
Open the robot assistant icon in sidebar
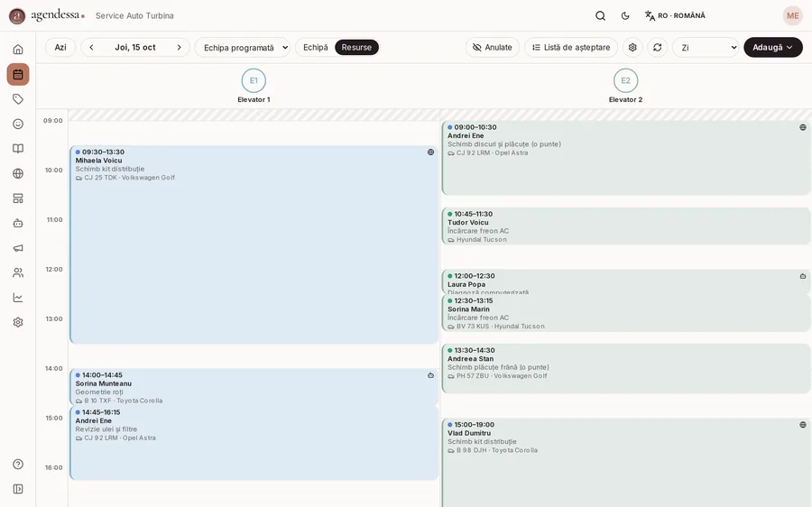18,223
